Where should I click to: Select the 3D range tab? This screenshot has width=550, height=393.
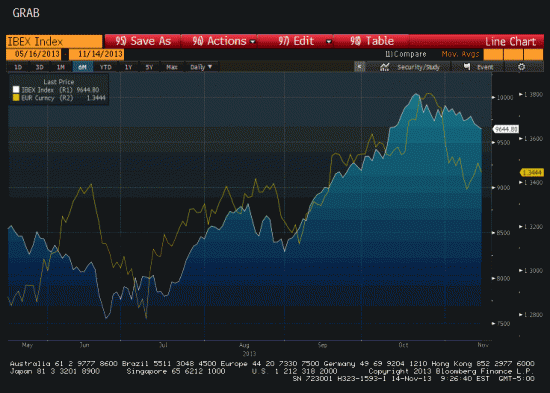tap(40, 67)
